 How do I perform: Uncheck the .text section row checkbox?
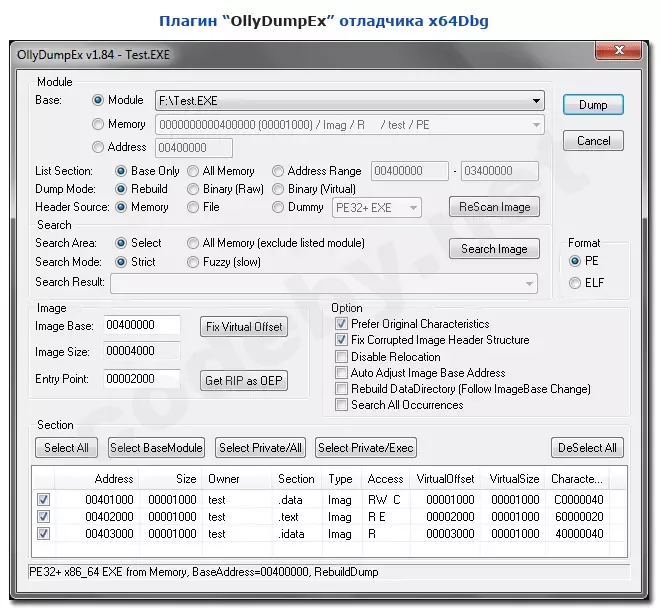(43, 517)
